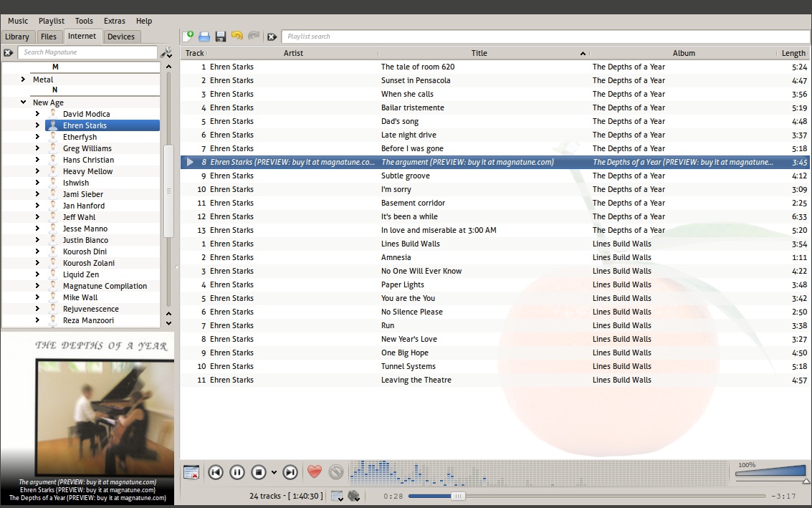Save the playlist with the floppy disk icon
Screen dimensions: 812x508
click(x=221, y=37)
